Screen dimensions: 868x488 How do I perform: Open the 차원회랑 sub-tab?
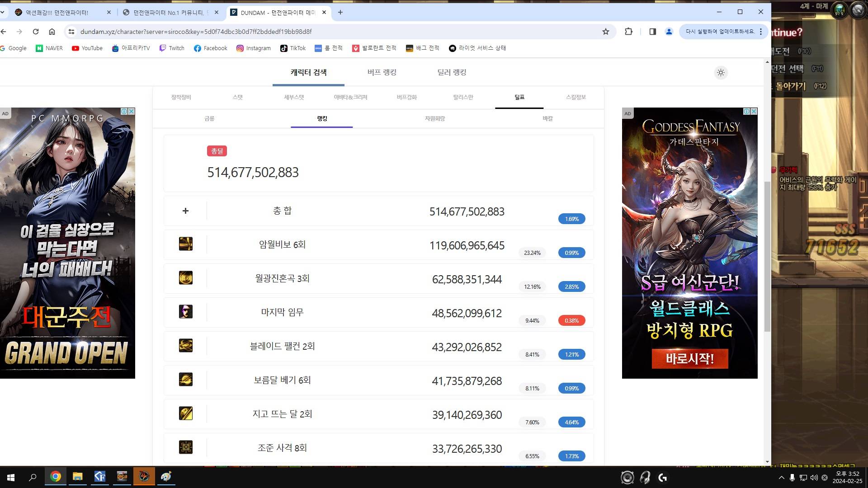(434, 118)
